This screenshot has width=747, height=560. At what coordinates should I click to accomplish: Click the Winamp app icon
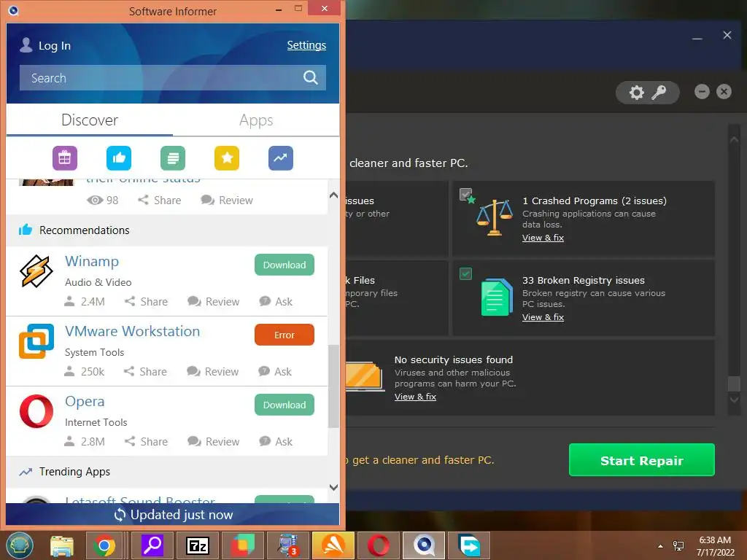pyautogui.click(x=36, y=271)
